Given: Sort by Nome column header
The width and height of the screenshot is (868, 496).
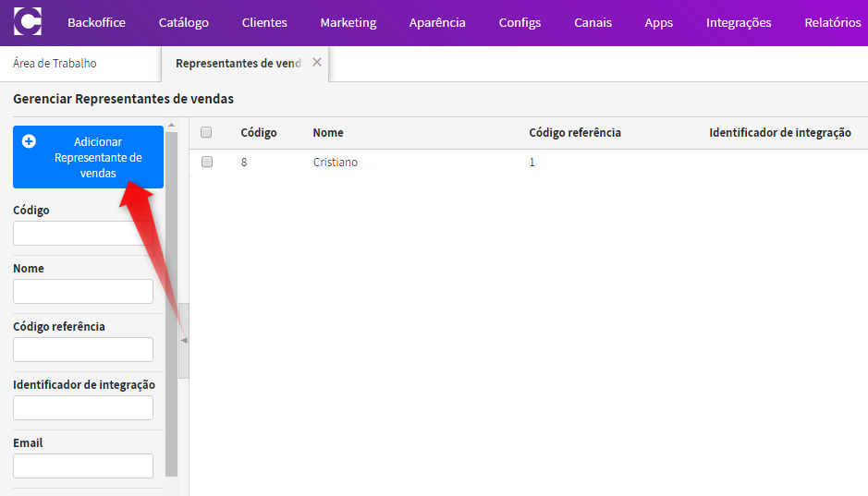Looking at the screenshot, I should click(328, 133).
